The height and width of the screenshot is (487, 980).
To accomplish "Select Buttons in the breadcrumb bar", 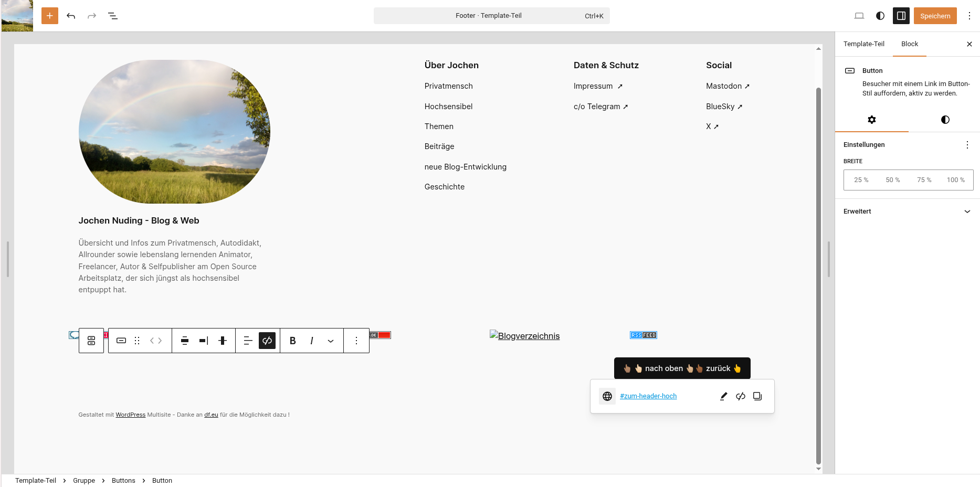I will tap(123, 481).
